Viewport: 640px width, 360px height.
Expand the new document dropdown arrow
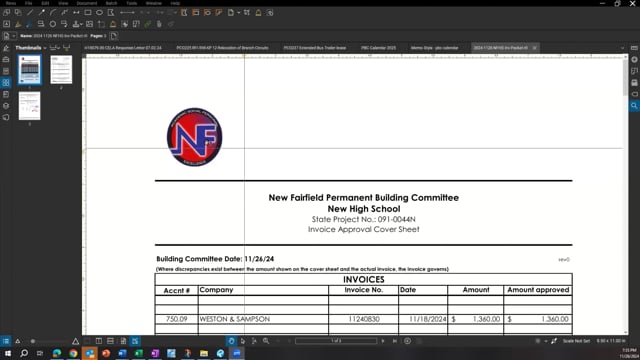[238, 13]
